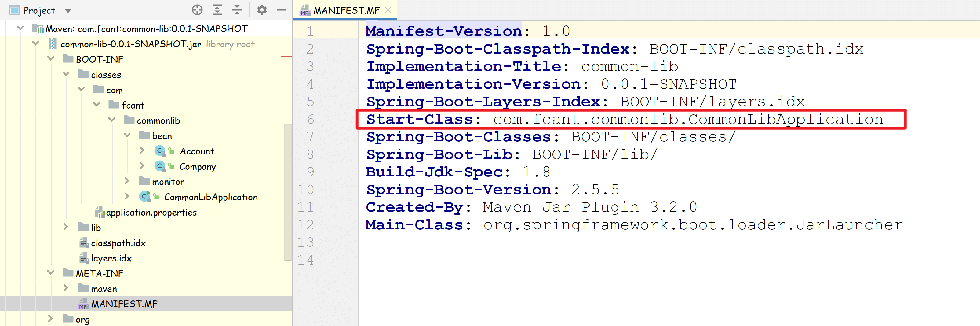980x326 pixels.
Task: Expand the monitor folder
Action: coord(127,181)
